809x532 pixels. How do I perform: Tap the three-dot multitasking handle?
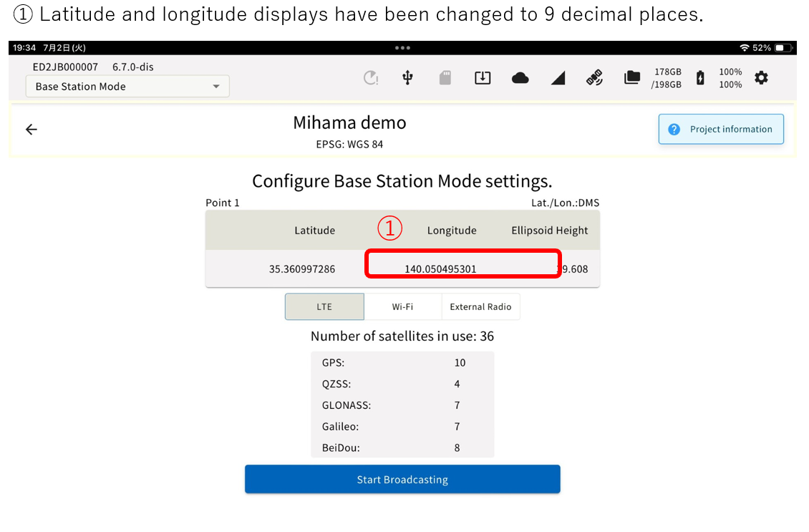[402, 47]
